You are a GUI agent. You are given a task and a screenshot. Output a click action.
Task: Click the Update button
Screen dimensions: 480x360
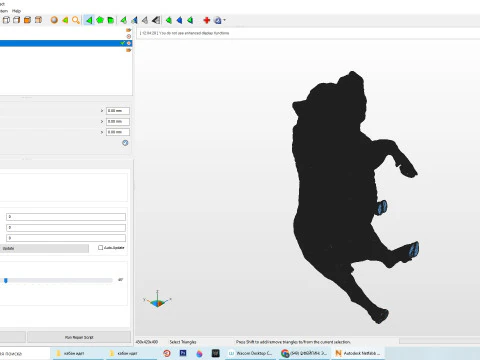point(44,248)
